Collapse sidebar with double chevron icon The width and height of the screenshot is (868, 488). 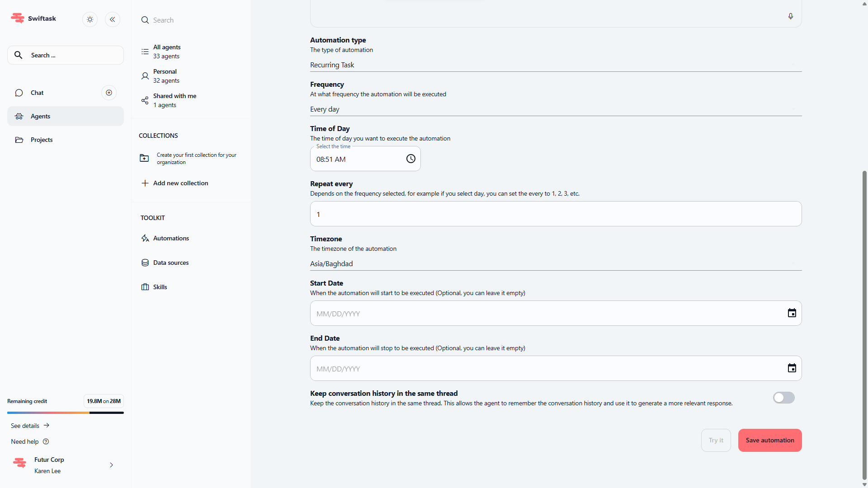pyautogui.click(x=113, y=19)
